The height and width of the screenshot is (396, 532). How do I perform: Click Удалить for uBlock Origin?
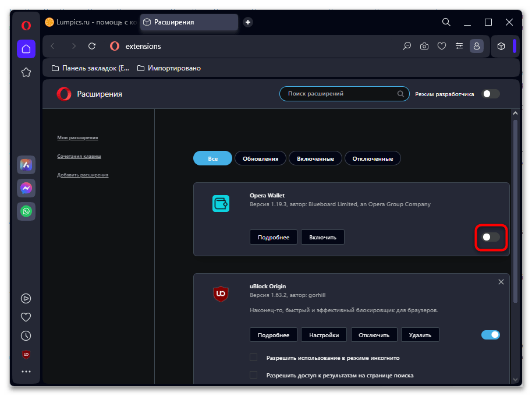click(420, 335)
